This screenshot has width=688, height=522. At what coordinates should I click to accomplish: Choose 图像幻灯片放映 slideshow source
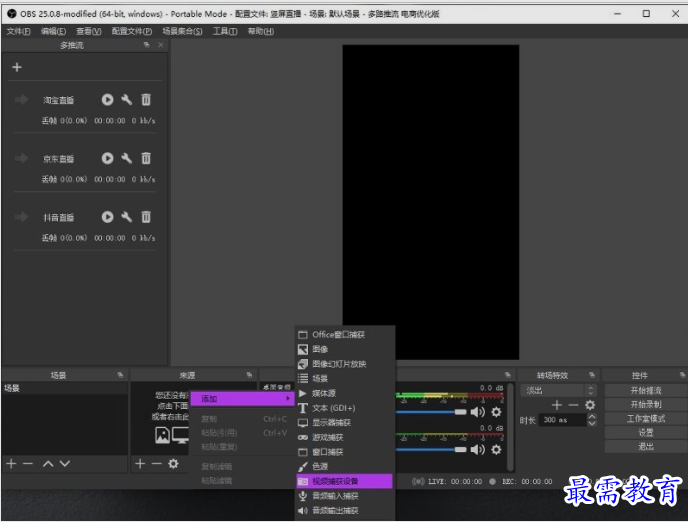point(345,364)
